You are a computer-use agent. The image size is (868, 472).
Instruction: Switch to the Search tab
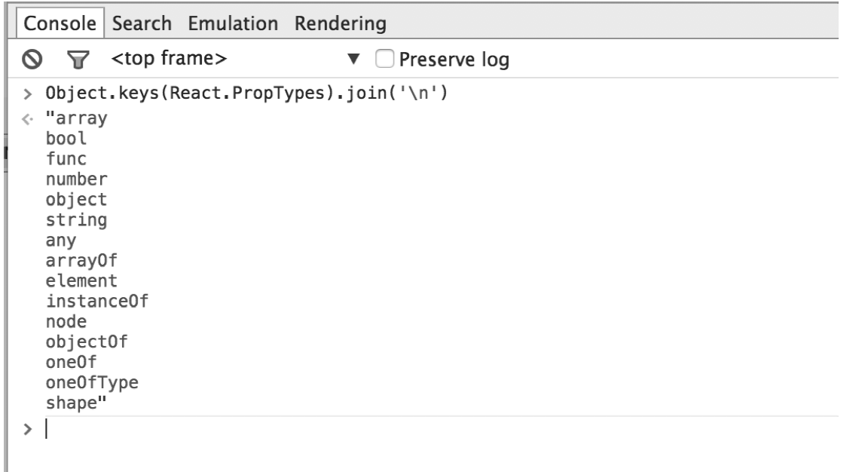[142, 23]
